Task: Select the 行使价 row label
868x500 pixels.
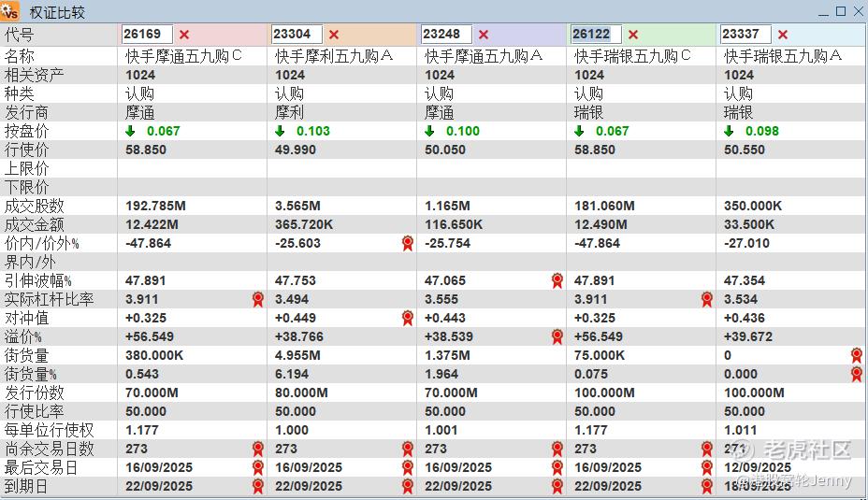Action: point(26,150)
